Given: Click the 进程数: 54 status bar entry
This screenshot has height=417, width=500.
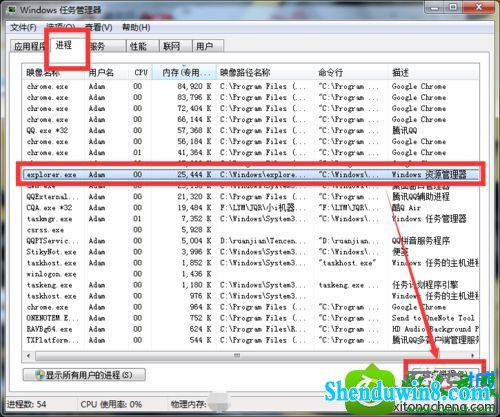Looking at the screenshot, I should click(x=27, y=404).
